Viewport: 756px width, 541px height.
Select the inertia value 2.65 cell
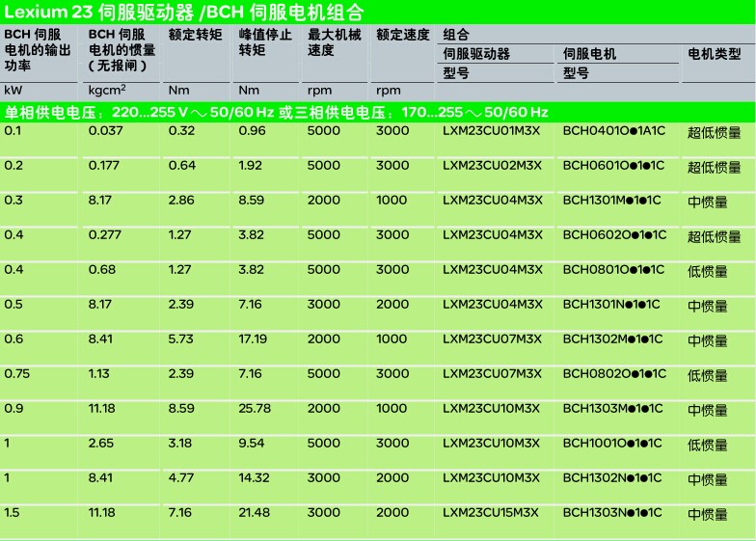pyautogui.click(x=102, y=444)
